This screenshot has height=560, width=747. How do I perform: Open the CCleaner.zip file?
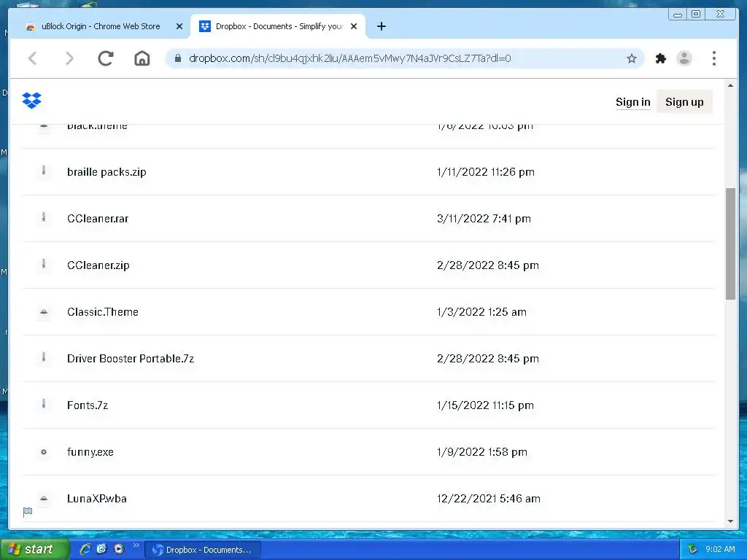pos(98,265)
